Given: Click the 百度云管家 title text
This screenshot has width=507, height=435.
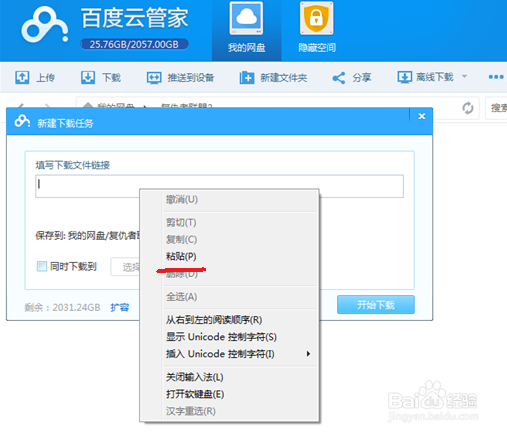Looking at the screenshot, I should tap(135, 18).
